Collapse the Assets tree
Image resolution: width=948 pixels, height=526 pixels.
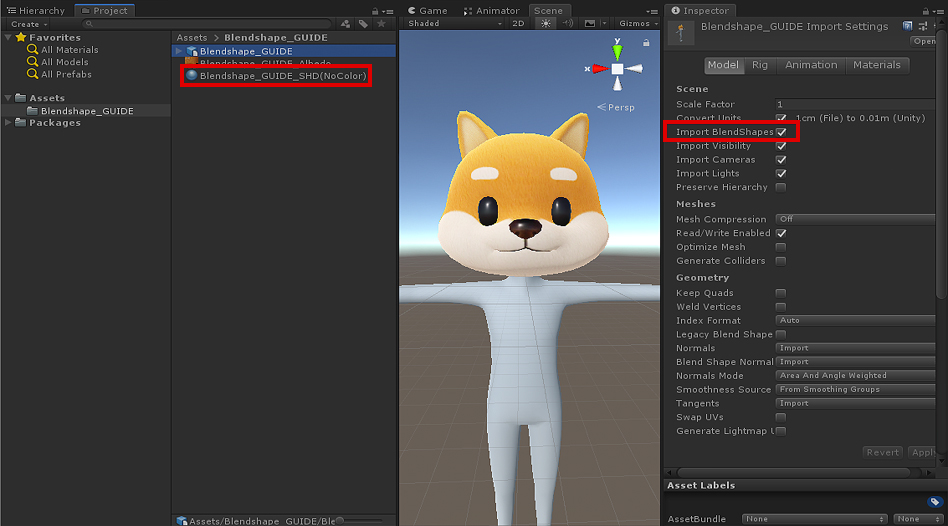click(x=8, y=98)
